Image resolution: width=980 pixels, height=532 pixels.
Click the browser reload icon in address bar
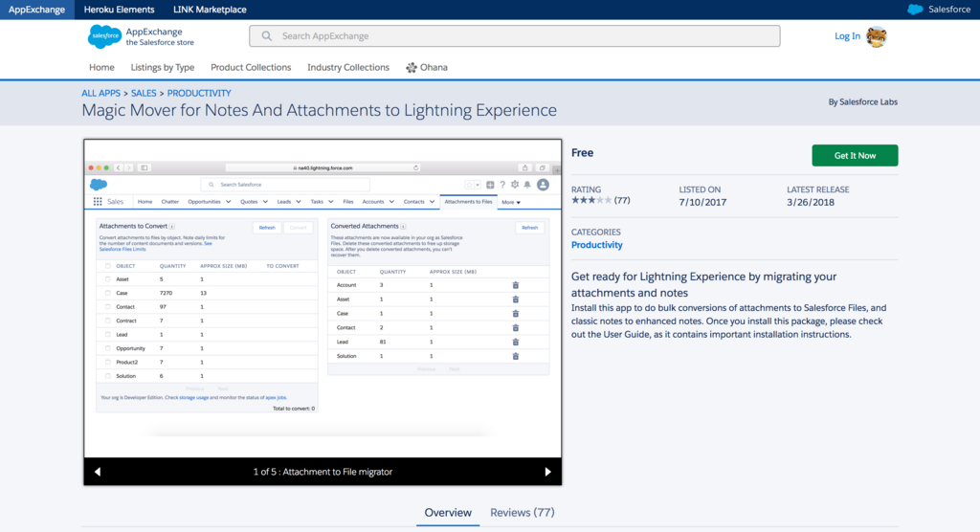[415, 167]
